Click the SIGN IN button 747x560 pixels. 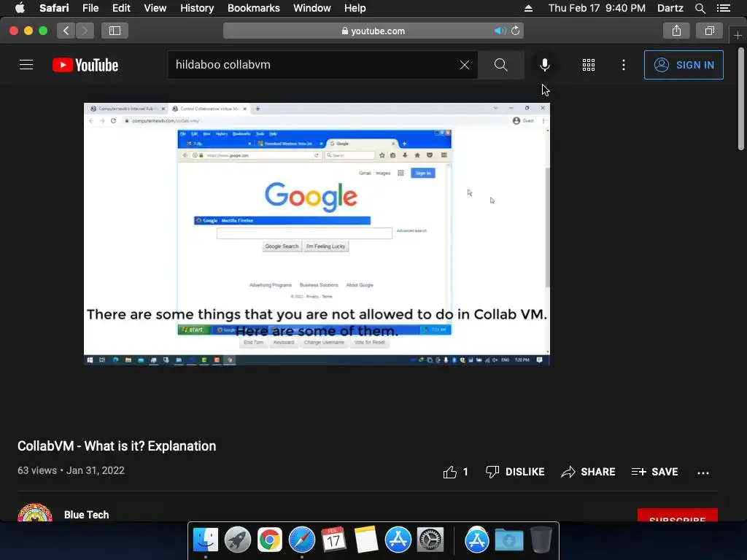[x=684, y=65]
